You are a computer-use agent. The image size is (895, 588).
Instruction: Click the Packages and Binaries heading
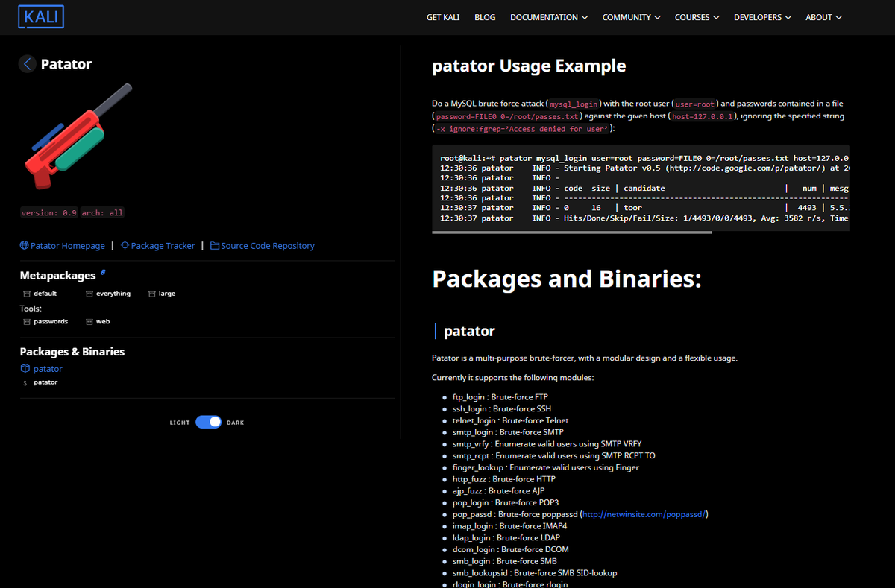tap(567, 279)
